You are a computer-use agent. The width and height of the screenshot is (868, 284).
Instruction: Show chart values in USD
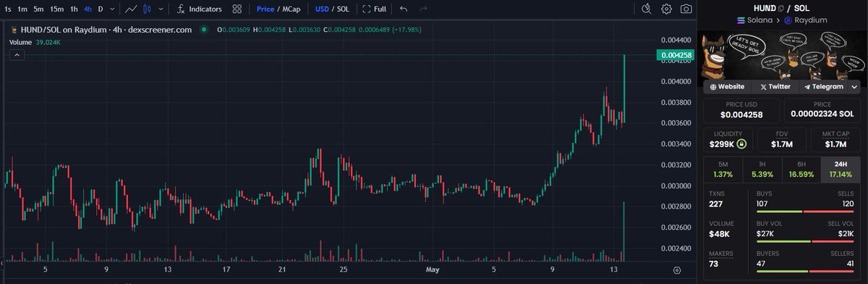tap(322, 9)
